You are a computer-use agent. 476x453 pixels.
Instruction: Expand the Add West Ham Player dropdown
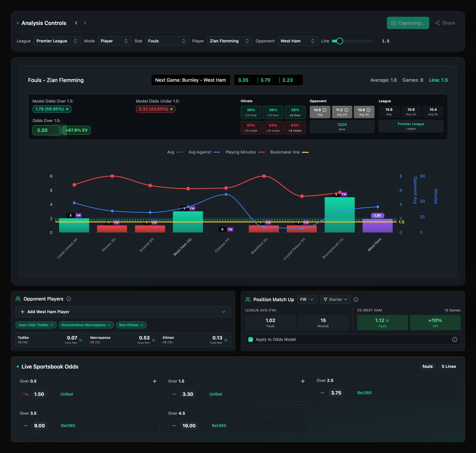click(x=123, y=312)
